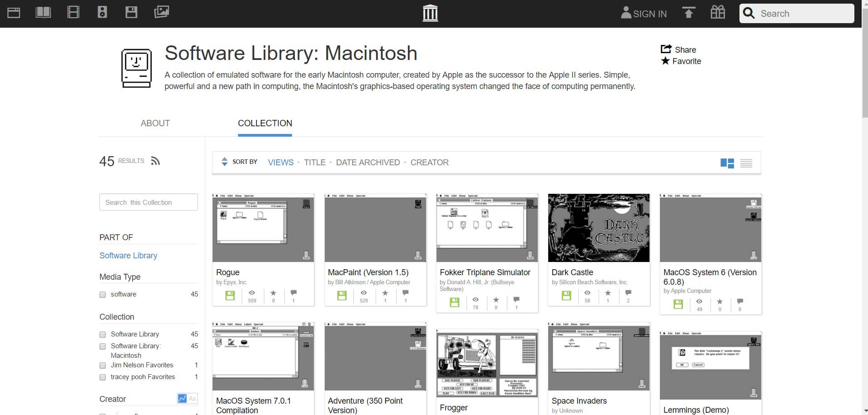Open the ABOUT tab

pos(155,123)
